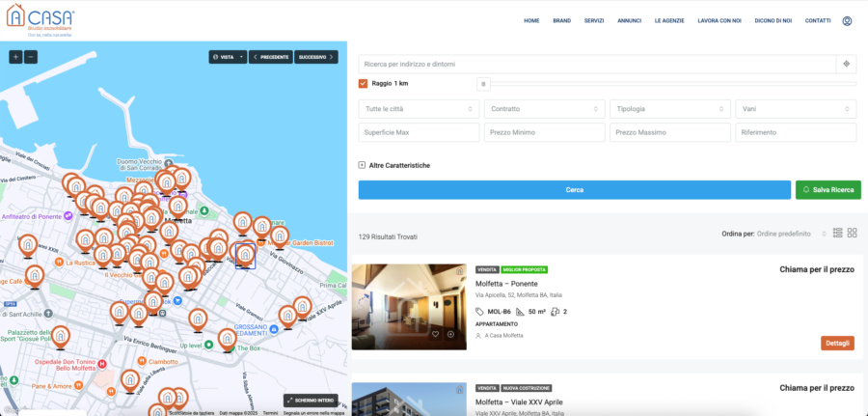This screenshot has width=868, height=416.
Task: Zoom in on the map with plus button
Action: tap(15, 57)
